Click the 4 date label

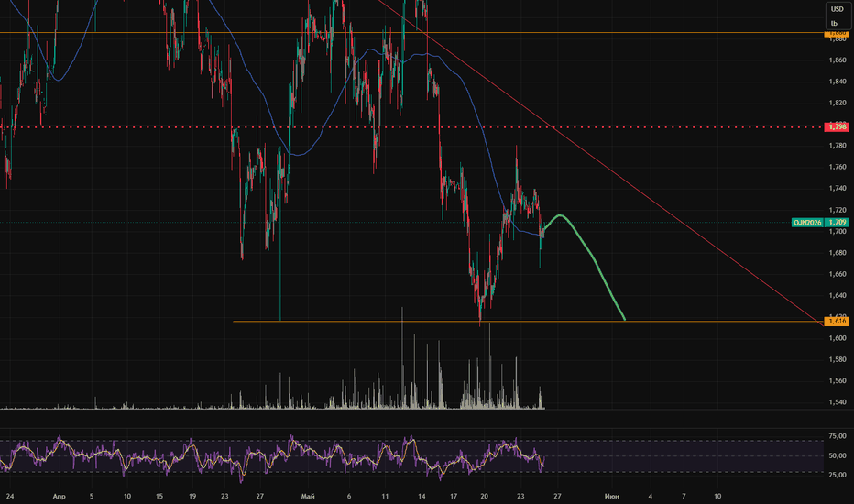(650, 497)
